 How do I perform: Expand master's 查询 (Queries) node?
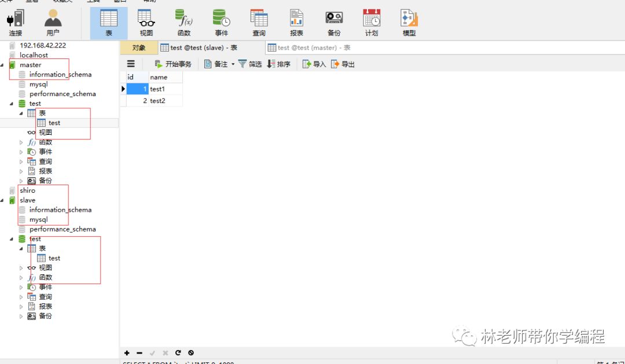[x=21, y=161]
